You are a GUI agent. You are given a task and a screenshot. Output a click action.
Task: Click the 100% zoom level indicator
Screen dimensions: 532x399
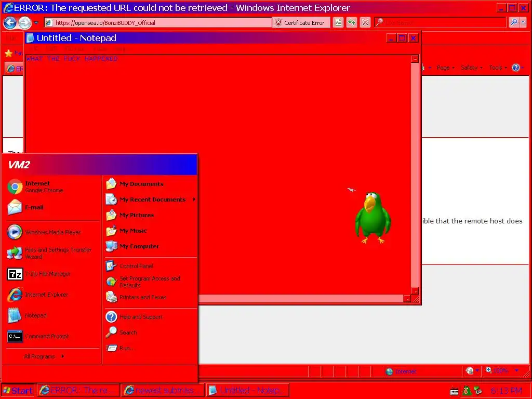(497, 370)
